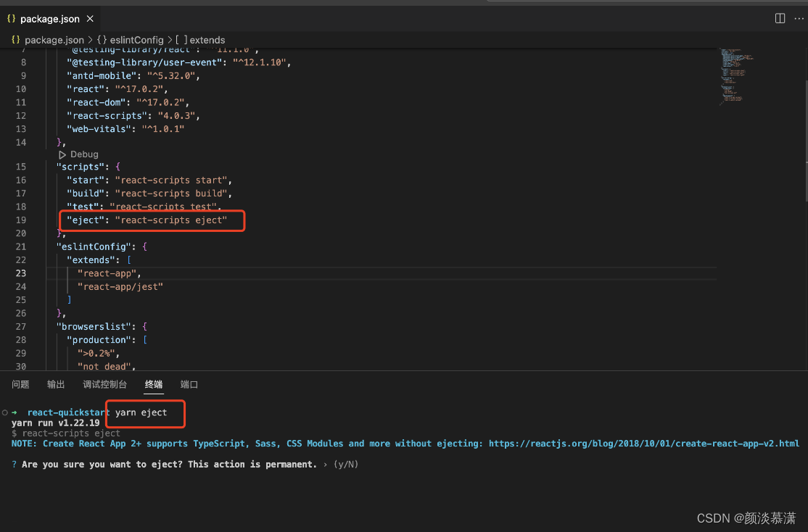
Task: Click the "4.0.3" version value
Action: 176,115
